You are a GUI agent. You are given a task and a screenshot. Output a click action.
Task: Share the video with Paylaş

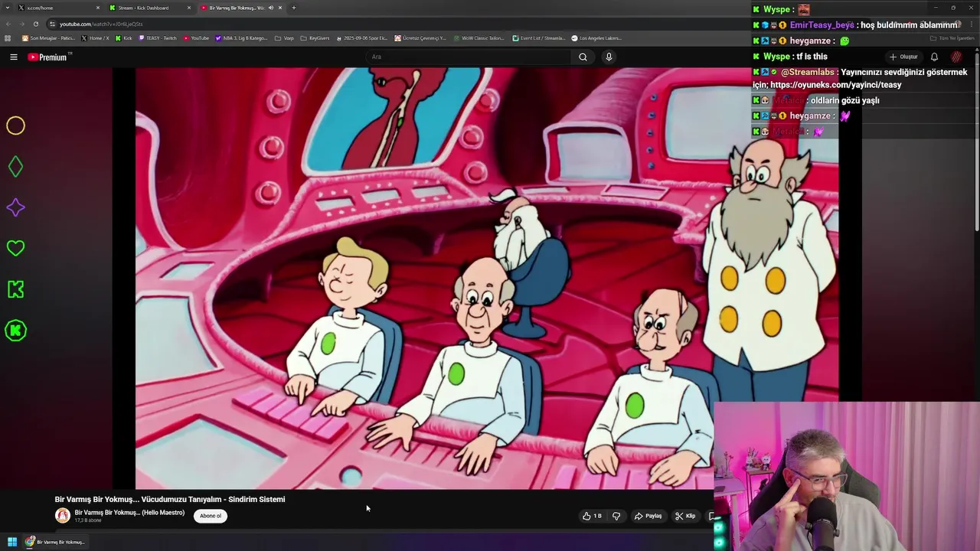click(648, 516)
